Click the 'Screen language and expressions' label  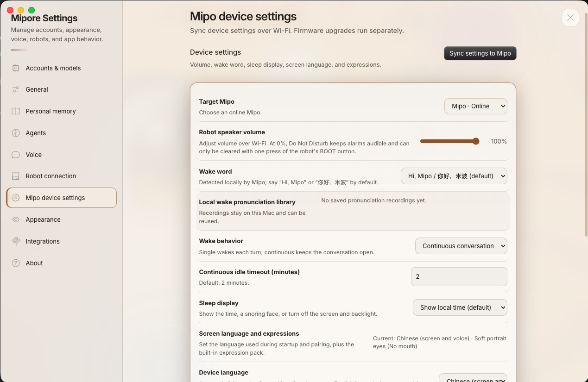pyautogui.click(x=249, y=333)
